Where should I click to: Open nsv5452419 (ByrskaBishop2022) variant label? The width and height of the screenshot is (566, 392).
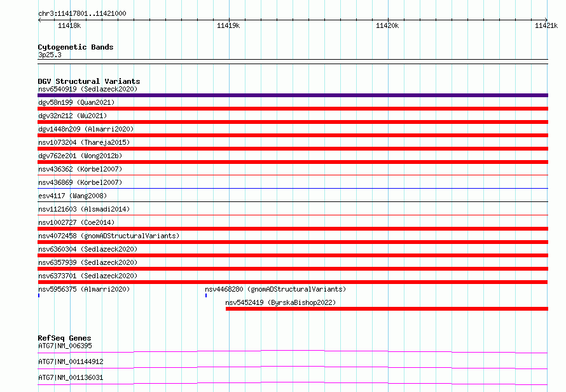(280, 302)
